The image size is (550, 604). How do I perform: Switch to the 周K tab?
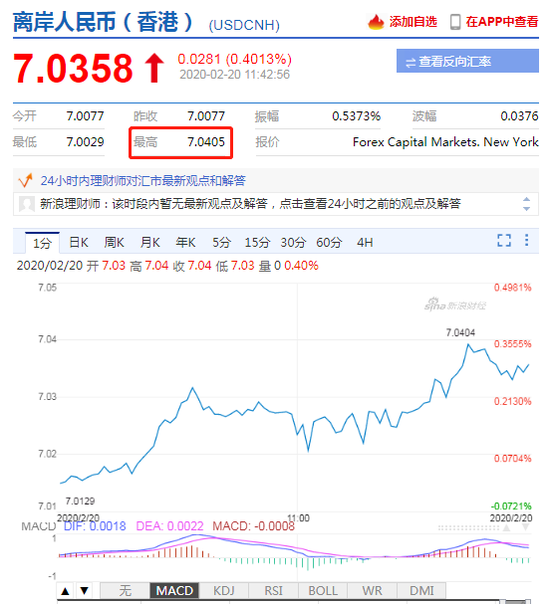(x=114, y=242)
